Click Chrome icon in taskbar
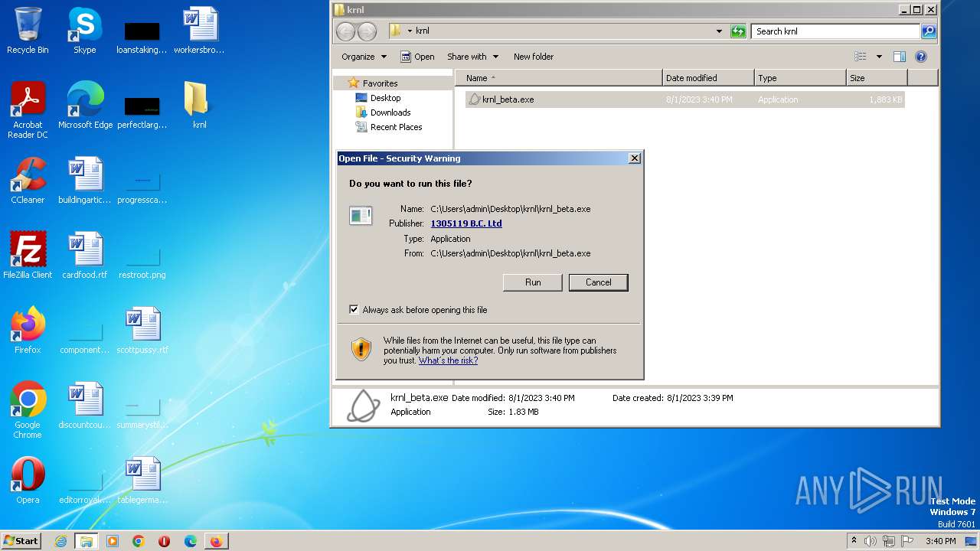Screen dimensions: 980x551 pos(139,541)
